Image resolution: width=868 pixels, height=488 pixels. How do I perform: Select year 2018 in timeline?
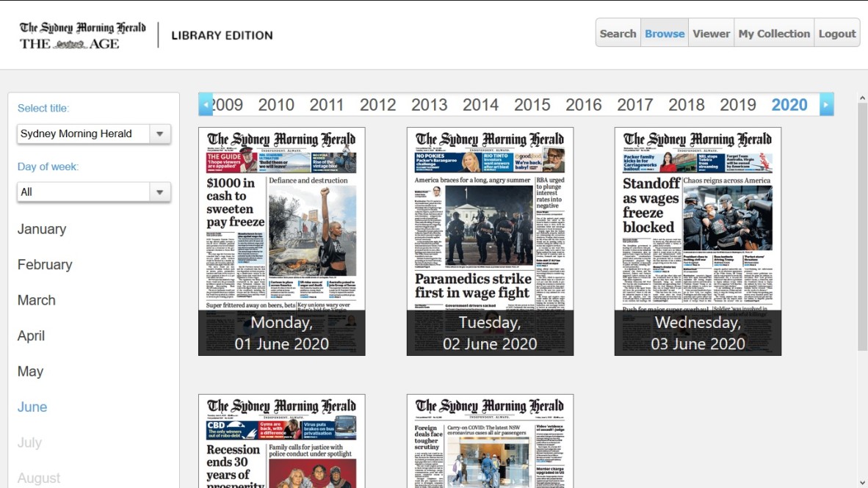coord(687,104)
